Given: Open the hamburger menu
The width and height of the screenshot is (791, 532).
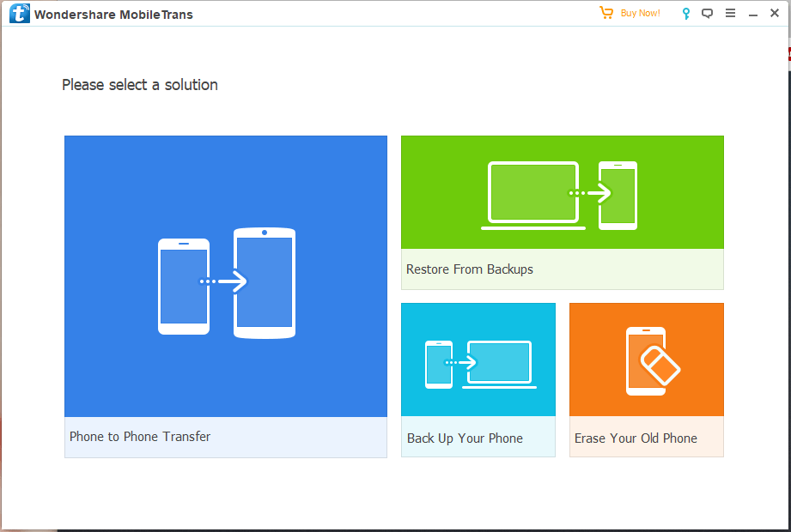Looking at the screenshot, I should pos(731,13).
